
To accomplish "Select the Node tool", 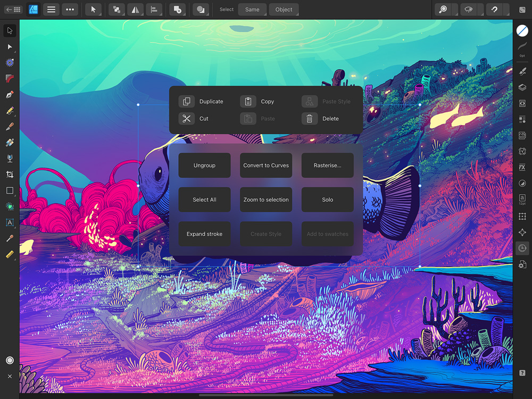I will (x=10, y=46).
